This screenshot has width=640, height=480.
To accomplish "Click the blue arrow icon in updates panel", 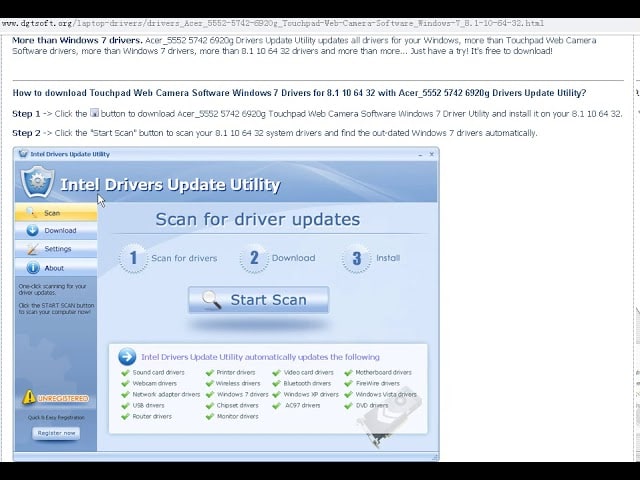I will [x=127, y=357].
